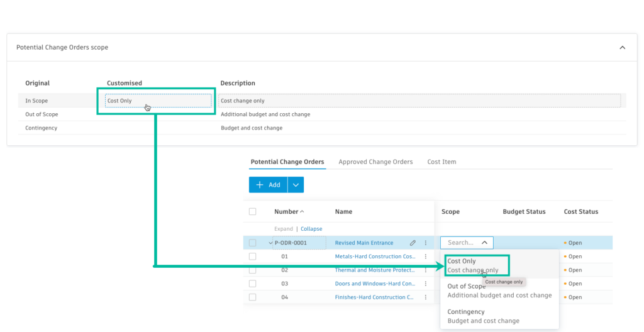The width and height of the screenshot is (644, 332).
Task: Edit the Cost Only customised field
Action: click(x=158, y=101)
